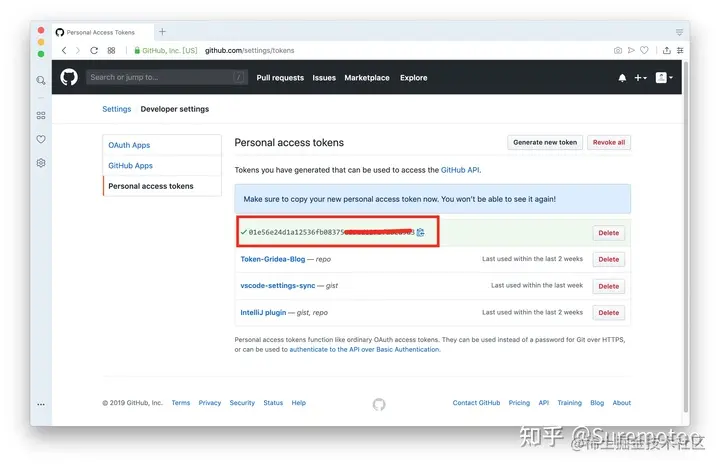Open Explore in the header
This screenshot has width=720, height=466.
[x=413, y=78]
